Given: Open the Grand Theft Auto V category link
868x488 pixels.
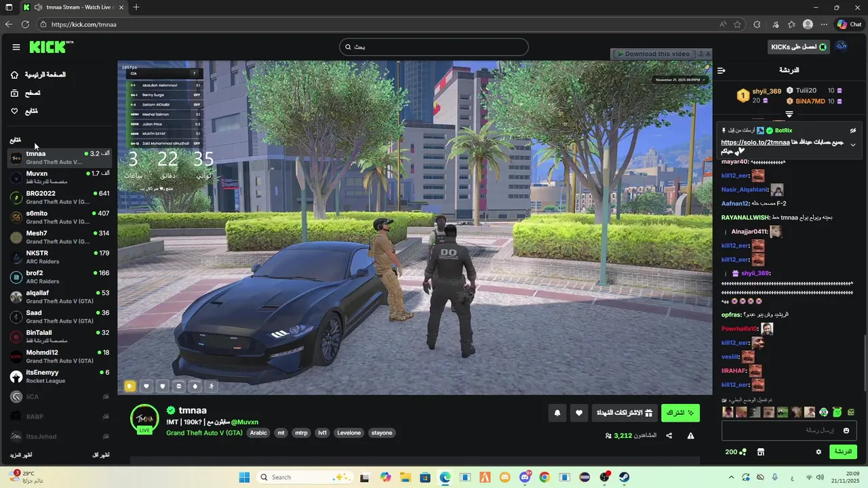Looking at the screenshot, I should pos(204,433).
